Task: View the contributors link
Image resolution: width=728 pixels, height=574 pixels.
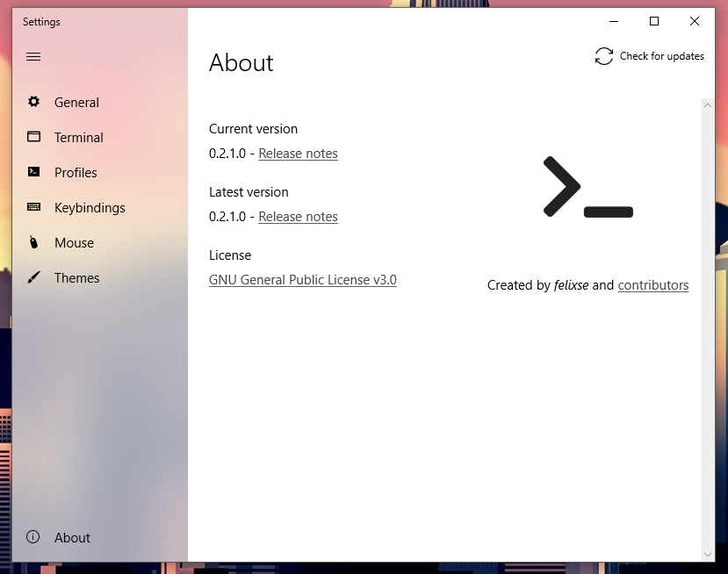Action: (653, 284)
